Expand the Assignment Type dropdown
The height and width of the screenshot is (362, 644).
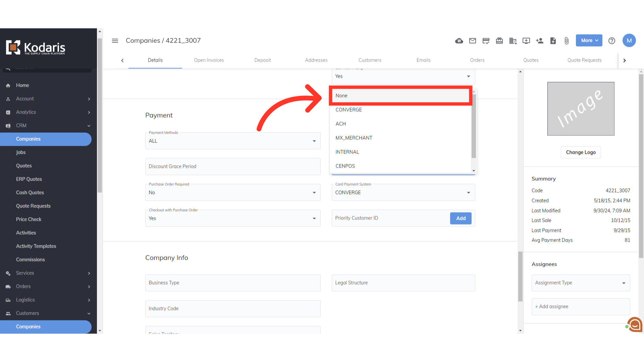pos(580,283)
